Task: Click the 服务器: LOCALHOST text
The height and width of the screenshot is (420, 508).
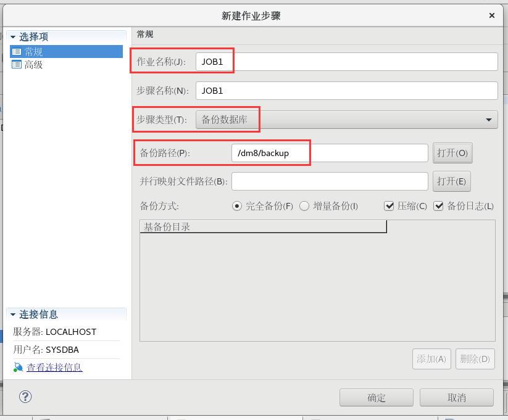Action: tap(55, 332)
